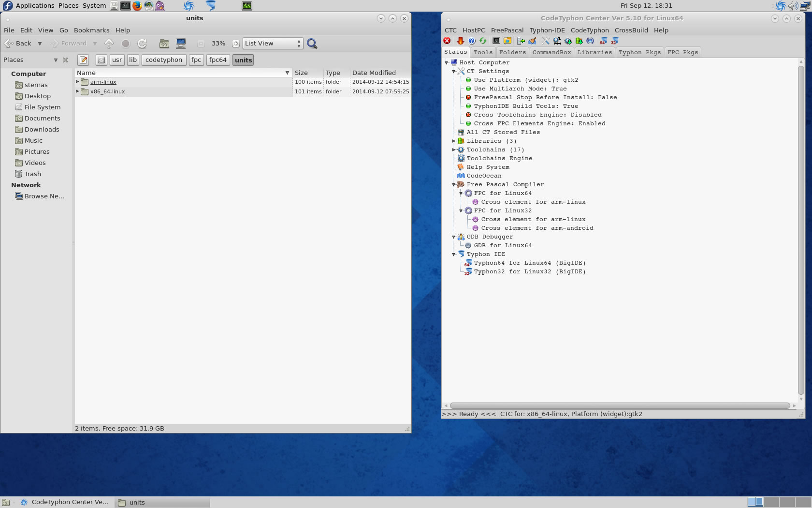Viewport: 812px width, 508px height.
Task: Click the red X exit icon in CTC toolbar
Action: (447, 41)
